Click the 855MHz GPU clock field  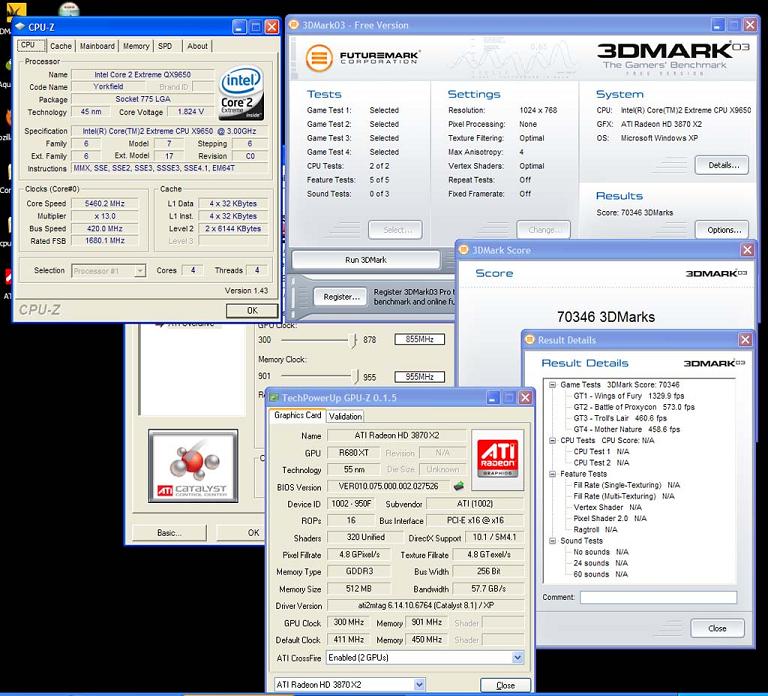point(419,339)
